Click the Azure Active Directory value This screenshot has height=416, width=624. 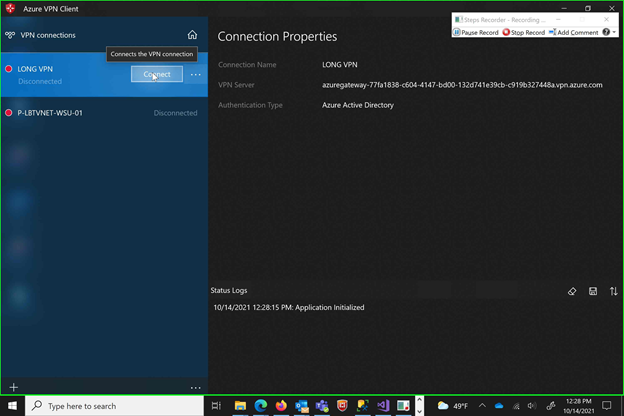coord(358,105)
